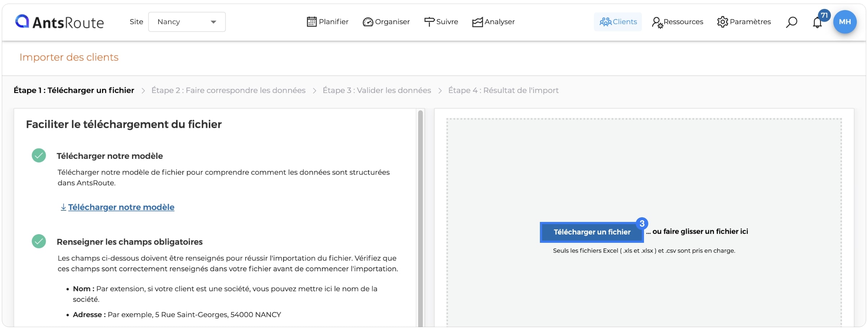Open the Site dropdown showing Nancy

click(187, 22)
